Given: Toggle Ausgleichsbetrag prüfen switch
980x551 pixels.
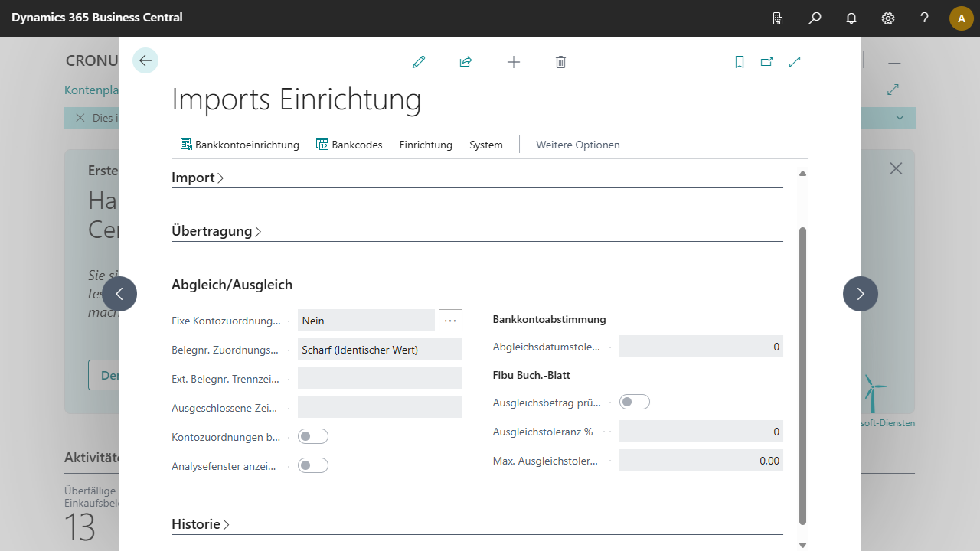Looking at the screenshot, I should tap(635, 402).
